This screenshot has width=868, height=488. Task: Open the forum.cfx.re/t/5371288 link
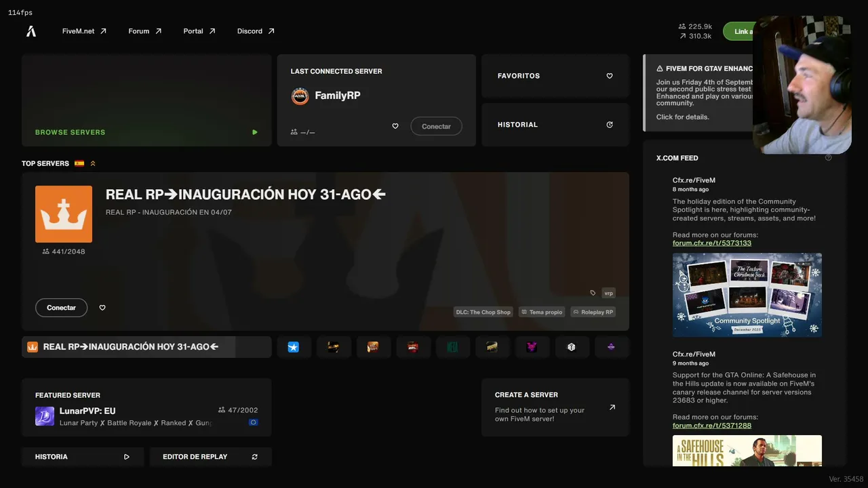coord(712,426)
